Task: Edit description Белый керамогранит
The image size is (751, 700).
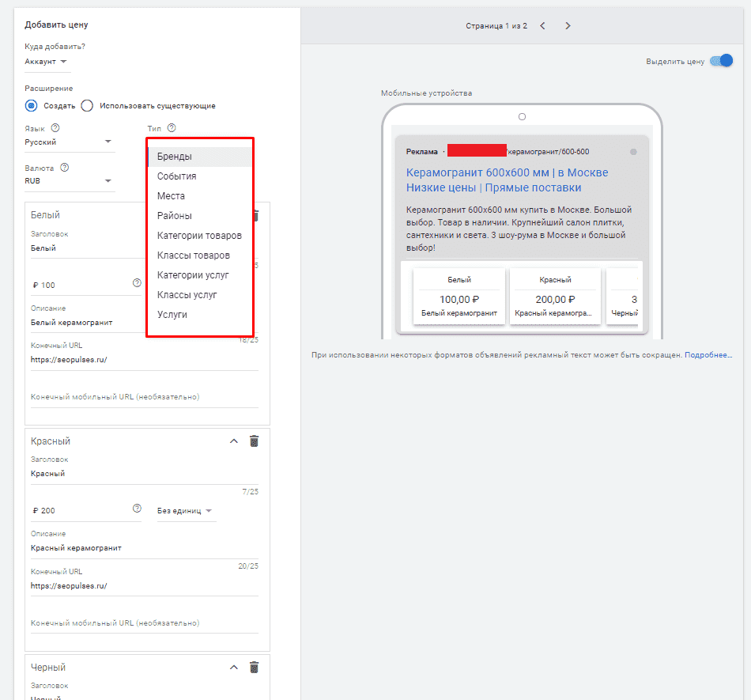Action: click(86, 323)
